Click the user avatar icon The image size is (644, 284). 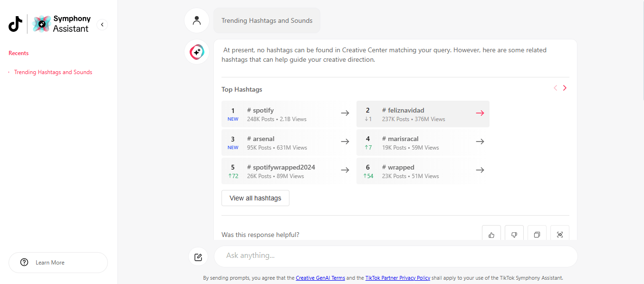(x=197, y=20)
